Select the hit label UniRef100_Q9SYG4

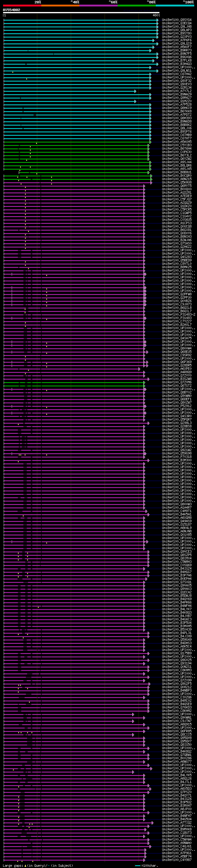tap(177, 20)
